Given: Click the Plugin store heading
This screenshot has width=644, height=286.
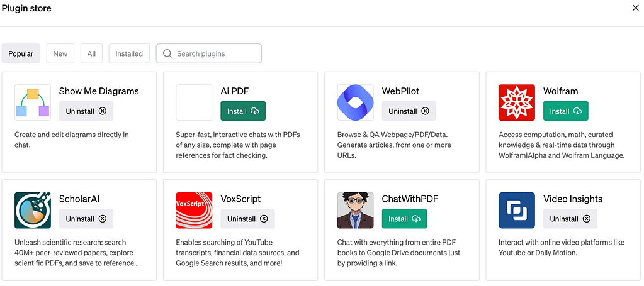Looking at the screenshot, I should point(26,8).
